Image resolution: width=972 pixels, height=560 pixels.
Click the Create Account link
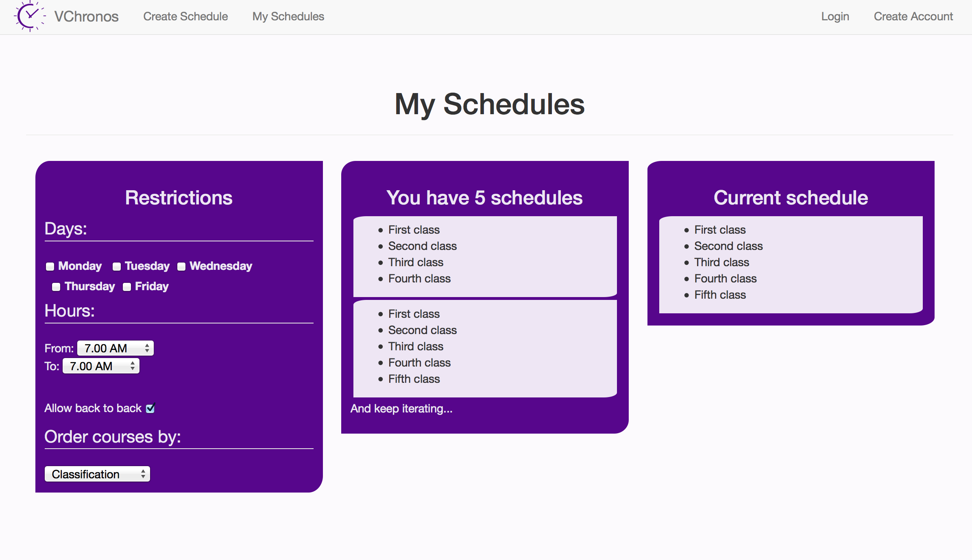913,17
